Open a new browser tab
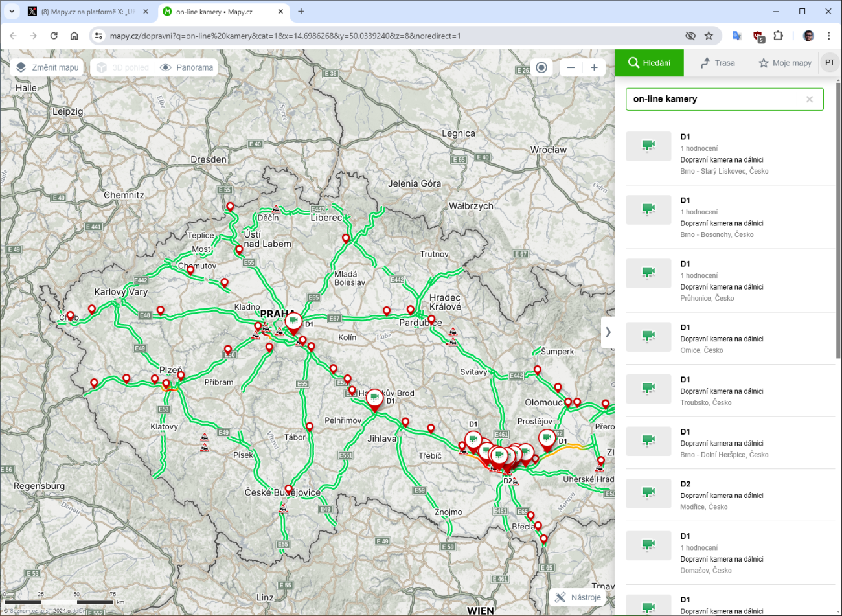Viewport: 842px width, 616px height. 301,12
